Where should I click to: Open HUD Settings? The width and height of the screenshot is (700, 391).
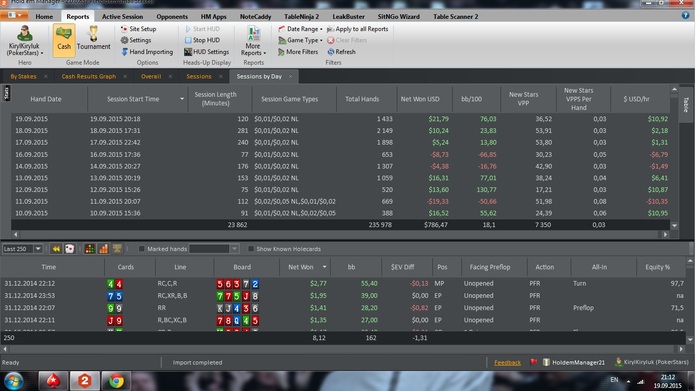click(x=206, y=52)
